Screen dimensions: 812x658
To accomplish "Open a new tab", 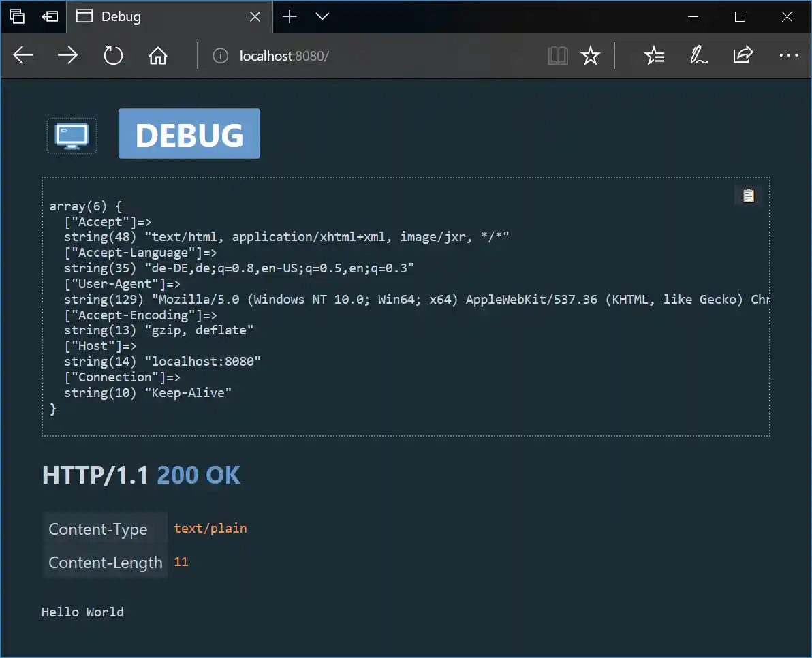I will click(x=290, y=16).
